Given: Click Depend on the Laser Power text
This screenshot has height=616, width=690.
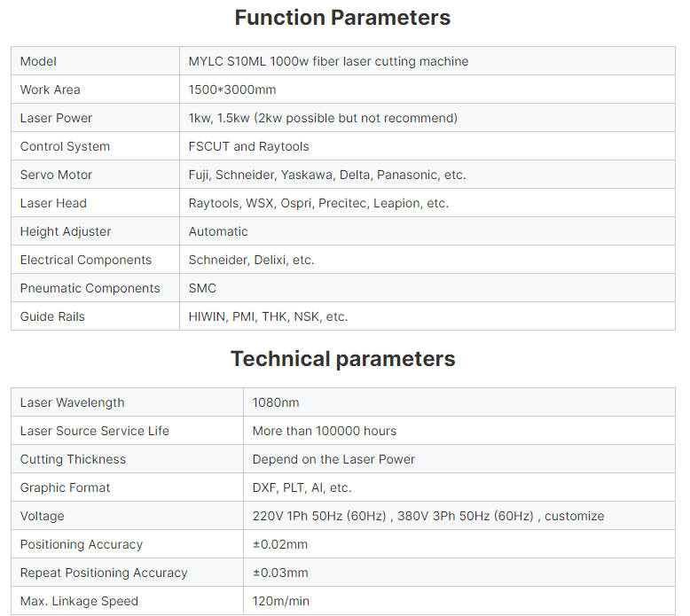Looking at the screenshot, I should click(x=333, y=459).
